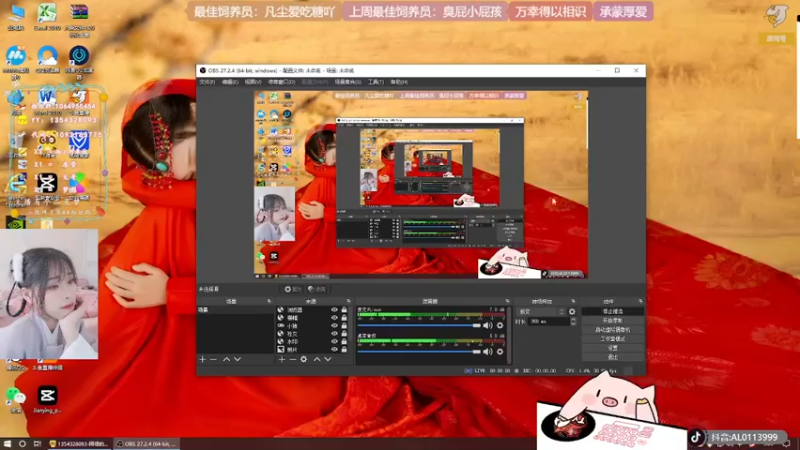
Task: Open source properties gear below Sources list
Action: [304, 360]
